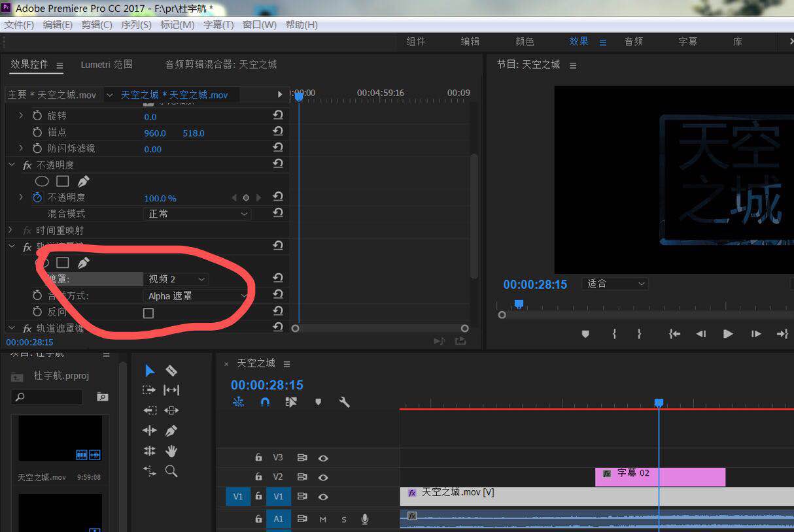The height and width of the screenshot is (532, 794).
Task: Open the 适合 zoom level dropdown
Action: pos(613,283)
